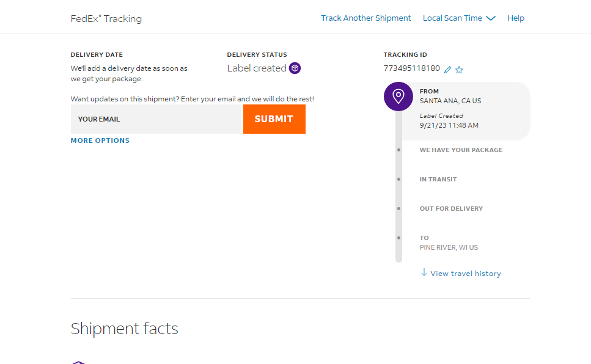Click the IN TRANSIT progress step
This screenshot has height=364, width=591.
[438, 180]
